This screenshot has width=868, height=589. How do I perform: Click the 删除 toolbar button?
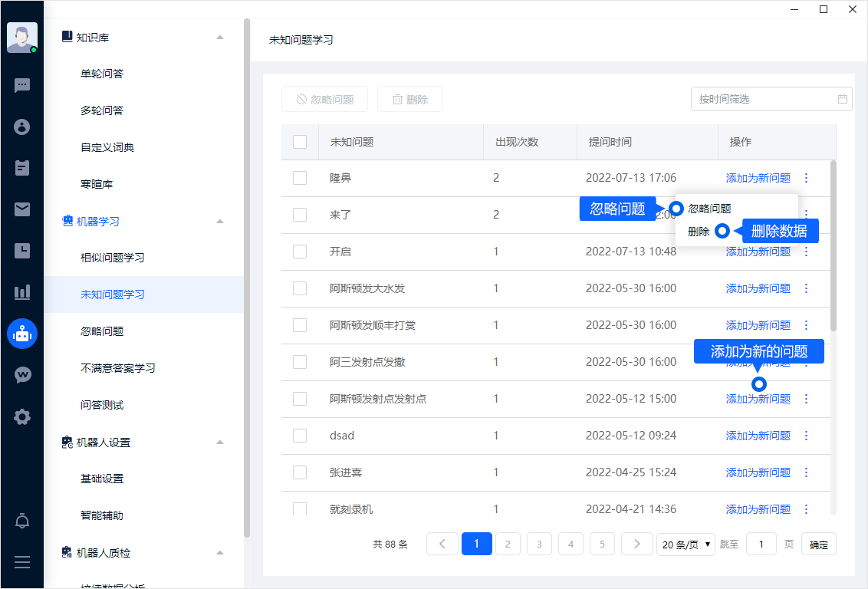[x=409, y=99]
